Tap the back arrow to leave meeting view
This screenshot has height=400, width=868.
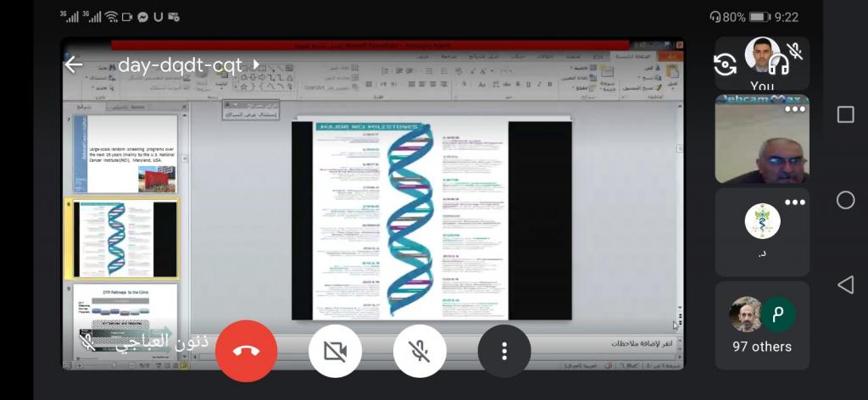pyautogui.click(x=74, y=65)
